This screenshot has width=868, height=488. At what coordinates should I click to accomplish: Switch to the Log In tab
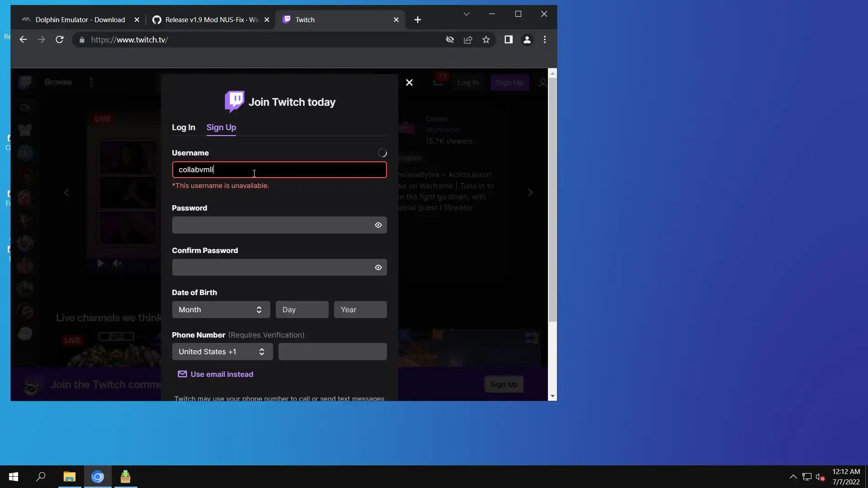[184, 127]
